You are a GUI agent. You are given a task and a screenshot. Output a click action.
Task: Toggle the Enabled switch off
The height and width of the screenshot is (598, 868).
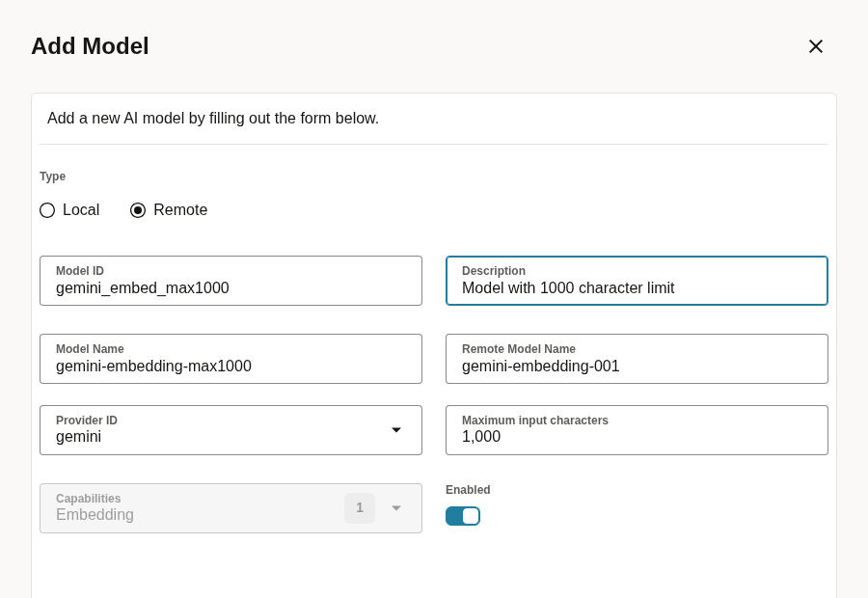pos(463,516)
